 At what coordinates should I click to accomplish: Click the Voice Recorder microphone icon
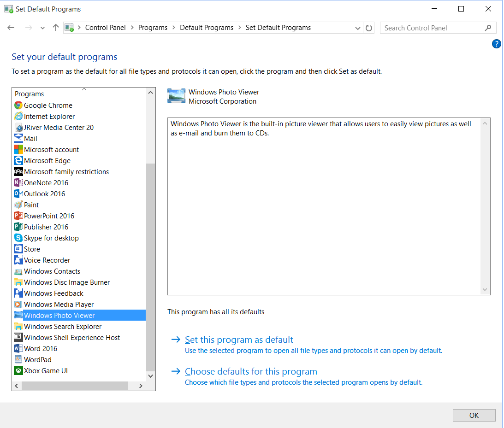18,260
